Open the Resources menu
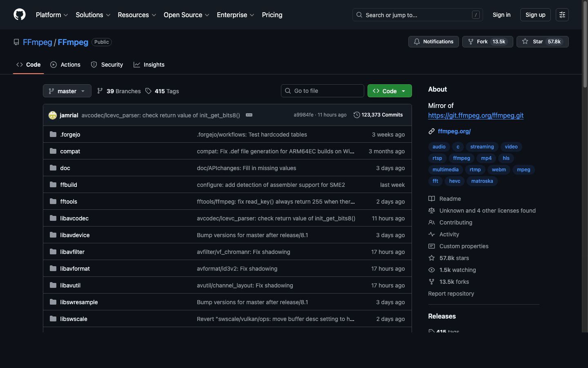 pos(136,15)
